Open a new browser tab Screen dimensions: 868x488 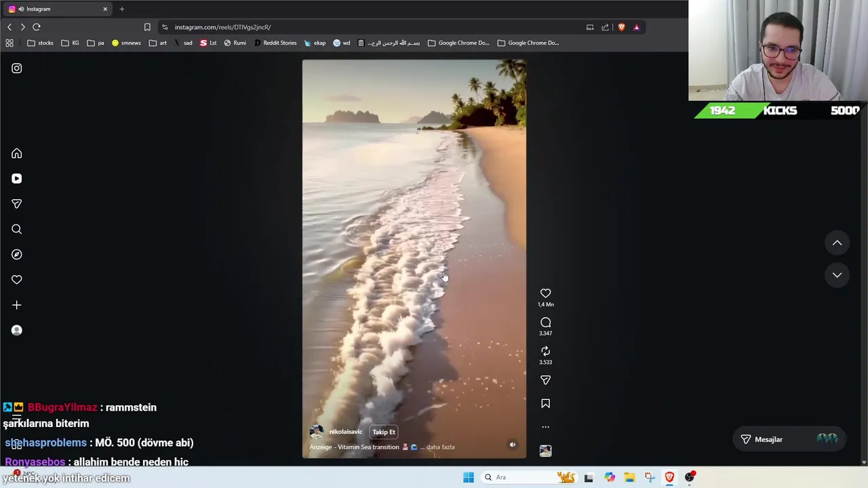pyautogui.click(x=122, y=9)
